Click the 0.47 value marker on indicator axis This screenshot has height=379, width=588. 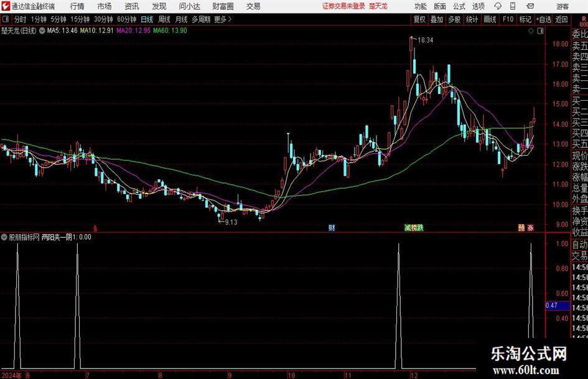(557, 306)
